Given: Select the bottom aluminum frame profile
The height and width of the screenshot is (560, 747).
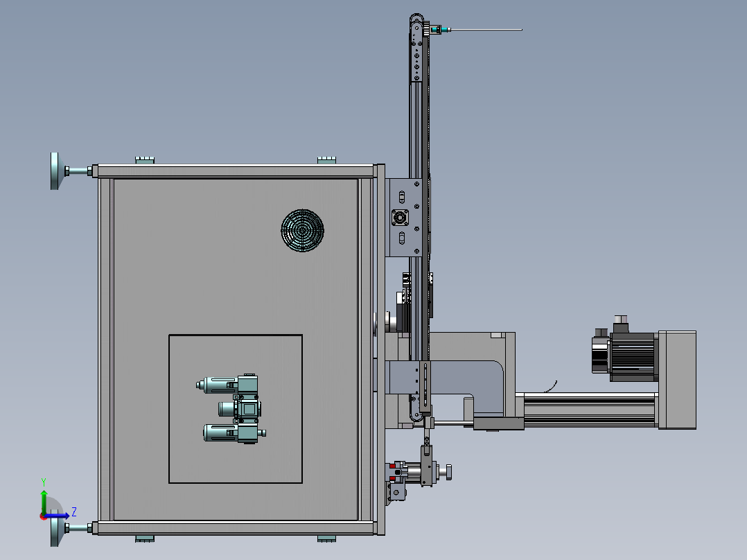Looking at the screenshot, I should tap(236, 527).
